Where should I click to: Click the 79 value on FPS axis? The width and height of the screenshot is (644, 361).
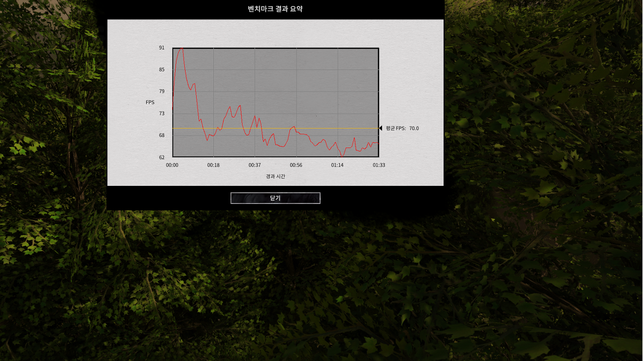[162, 91]
